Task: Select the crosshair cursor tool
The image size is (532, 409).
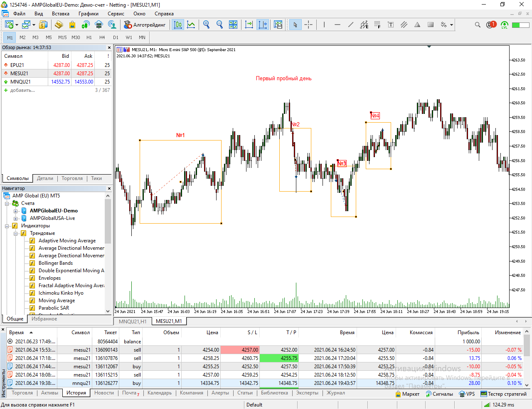Action: click(308, 25)
